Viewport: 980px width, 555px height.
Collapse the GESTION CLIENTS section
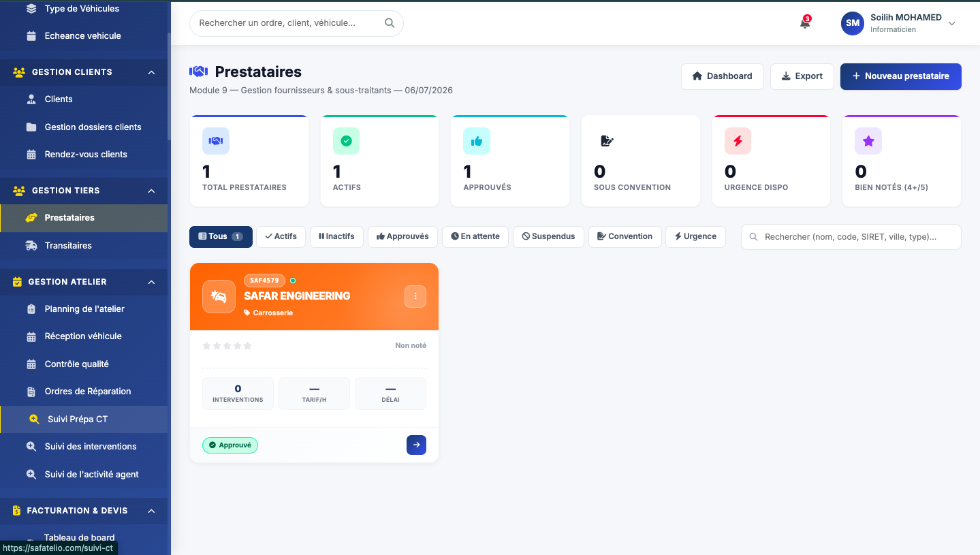click(x=151, y=72)
